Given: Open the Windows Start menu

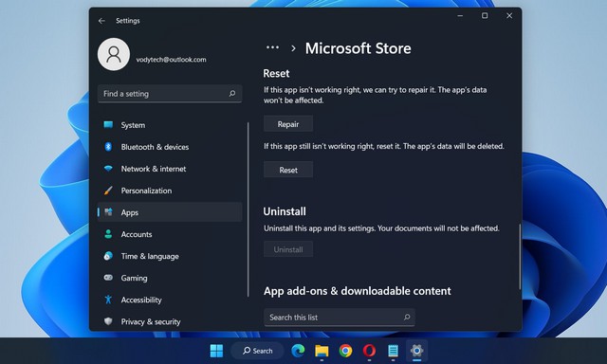Looking at the screenshot, I should pos(216,351).
